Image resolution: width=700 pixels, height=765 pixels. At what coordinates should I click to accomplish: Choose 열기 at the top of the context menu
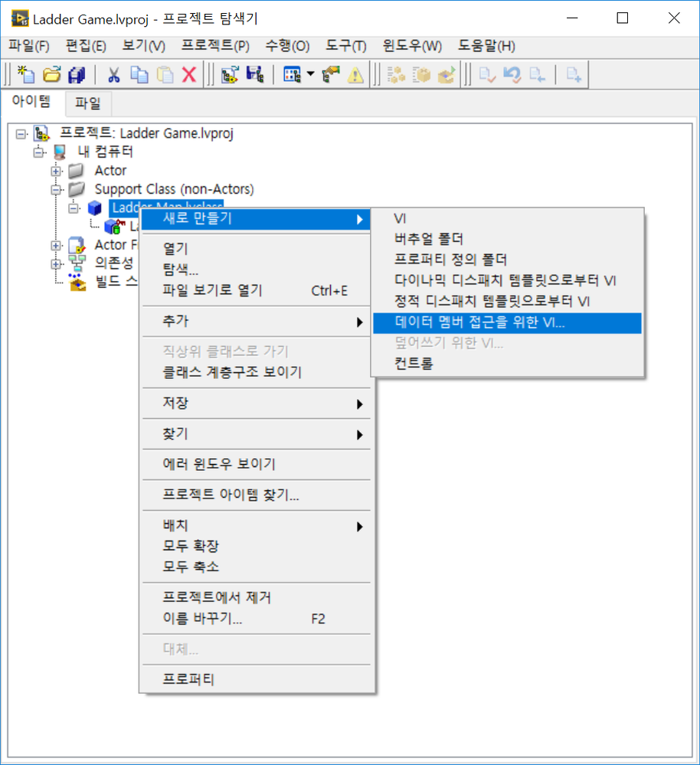[257, 248]
